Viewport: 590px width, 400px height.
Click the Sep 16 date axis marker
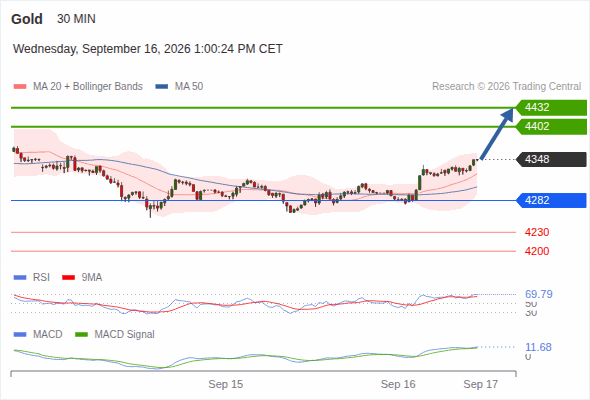tap(398, 384)
